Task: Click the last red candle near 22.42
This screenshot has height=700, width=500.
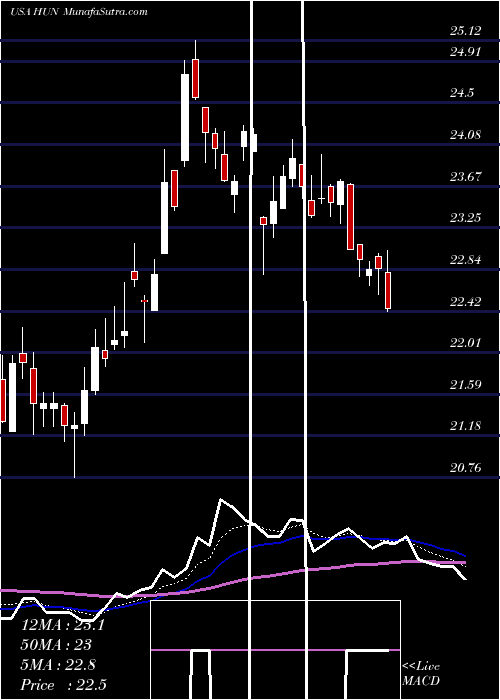Action: click(388, 290)
